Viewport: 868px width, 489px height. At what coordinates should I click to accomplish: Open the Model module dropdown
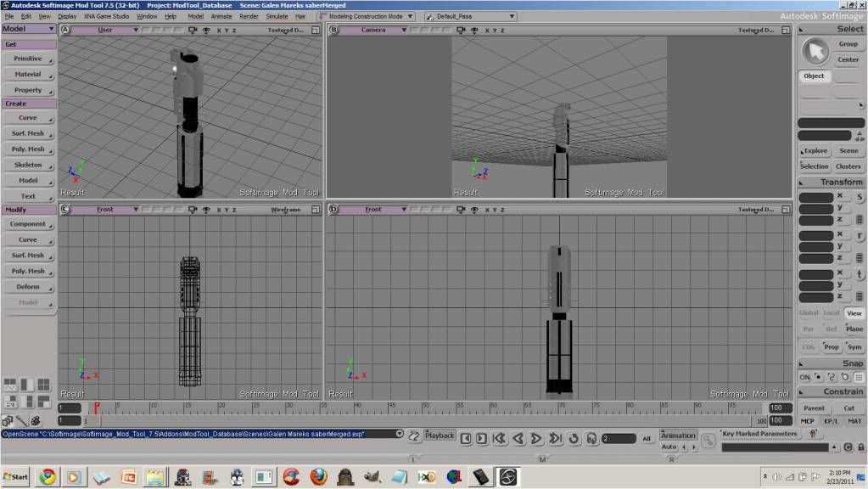tap(28, 29)
